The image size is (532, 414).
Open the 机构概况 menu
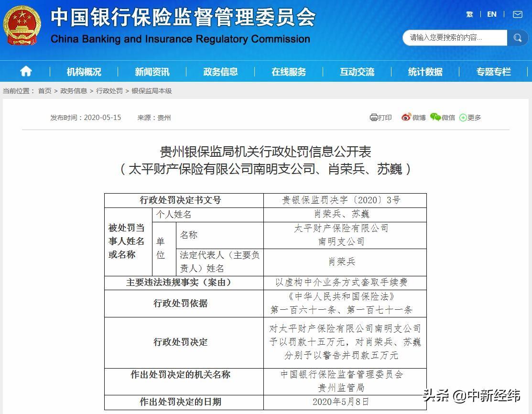point(84,72)
